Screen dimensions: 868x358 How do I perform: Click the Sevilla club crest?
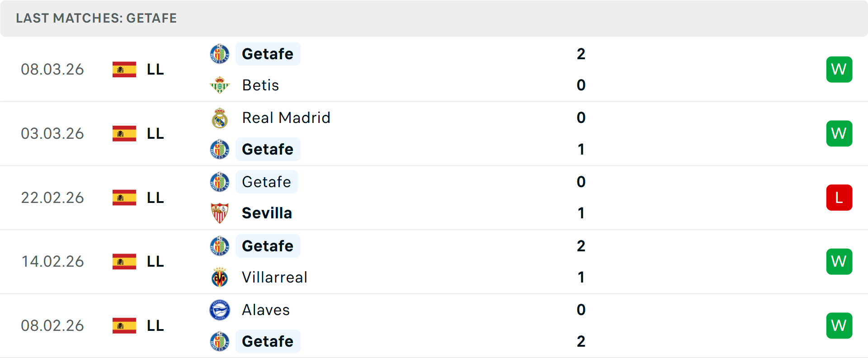(220, 213)
